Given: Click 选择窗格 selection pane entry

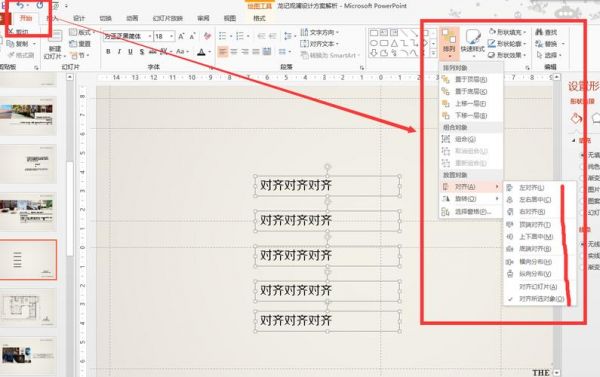Looking at the screenshot, I should click(471, 212).
